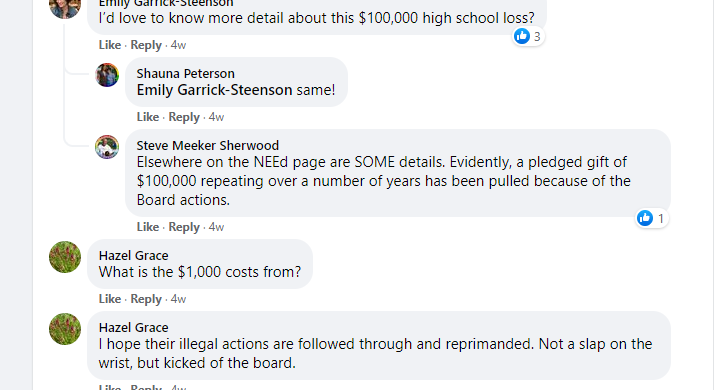The width and height of the screenshot is (714, 390).
Task: Reply to Steve Meeker Sherwood's comment
Action: coord(184,227)
